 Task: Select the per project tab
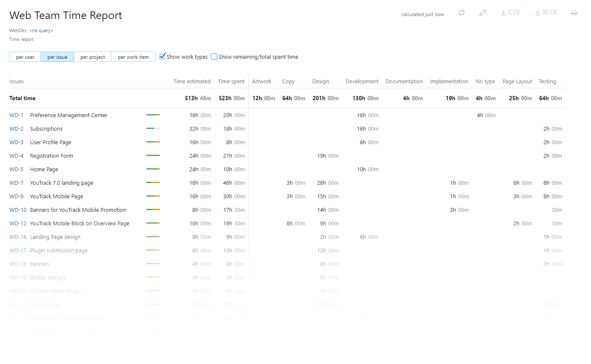click(x=93, y=56)
